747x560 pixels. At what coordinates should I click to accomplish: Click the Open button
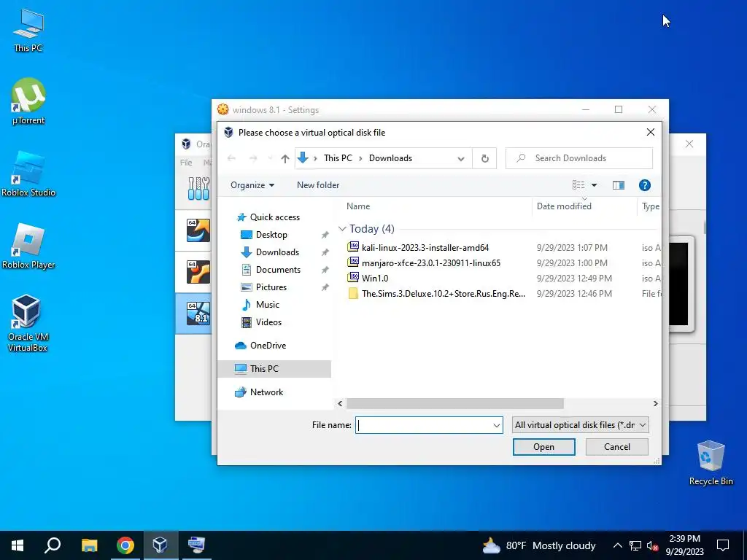(543, 447)
